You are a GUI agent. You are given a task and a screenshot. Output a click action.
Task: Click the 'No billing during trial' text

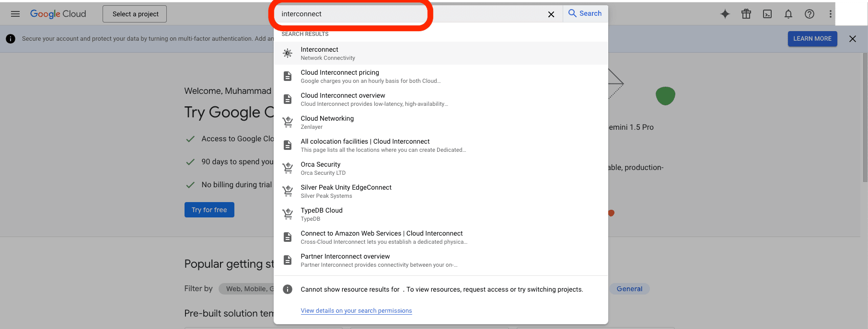coord(237,185)
